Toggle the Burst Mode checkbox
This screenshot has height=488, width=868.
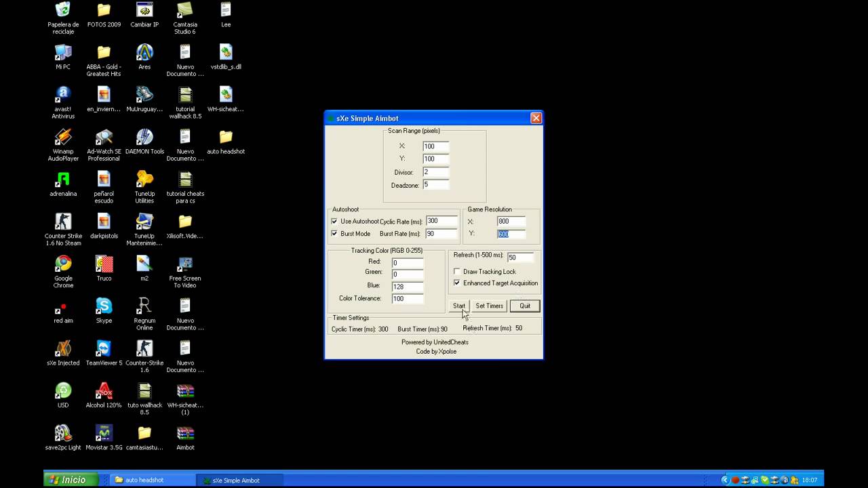point(334,234)
